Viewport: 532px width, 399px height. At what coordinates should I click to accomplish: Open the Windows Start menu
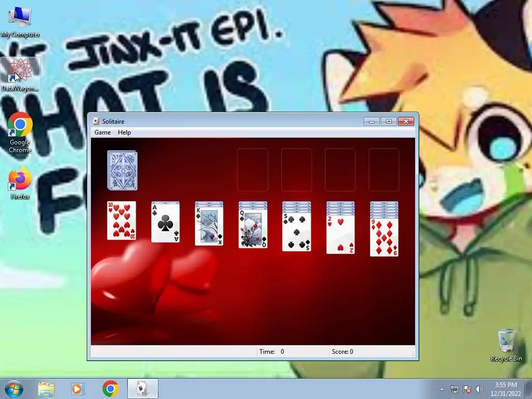tap(14, 389)
